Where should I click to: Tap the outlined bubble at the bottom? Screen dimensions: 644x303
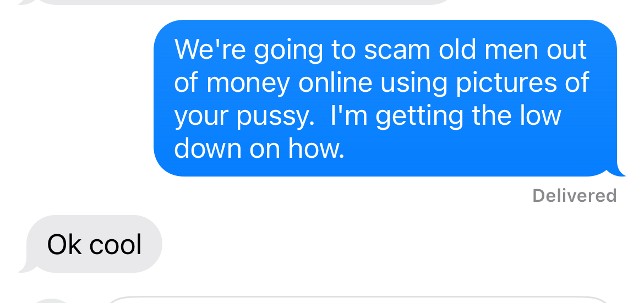click(357, 300)
